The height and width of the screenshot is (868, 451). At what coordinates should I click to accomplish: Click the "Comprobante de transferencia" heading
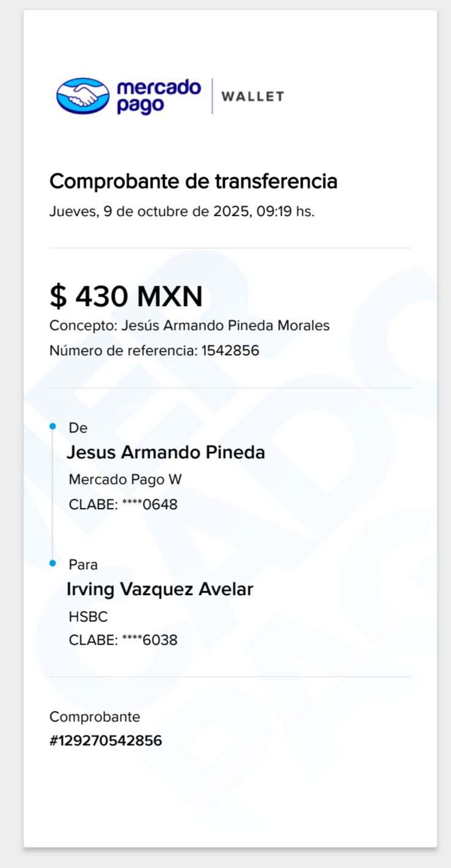point(193,182)
